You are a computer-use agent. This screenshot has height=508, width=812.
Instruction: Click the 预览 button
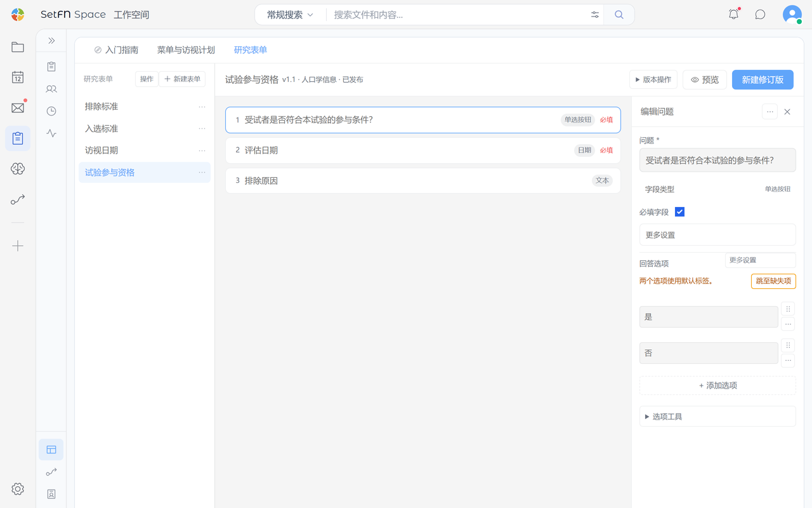[x=705, y=79]
